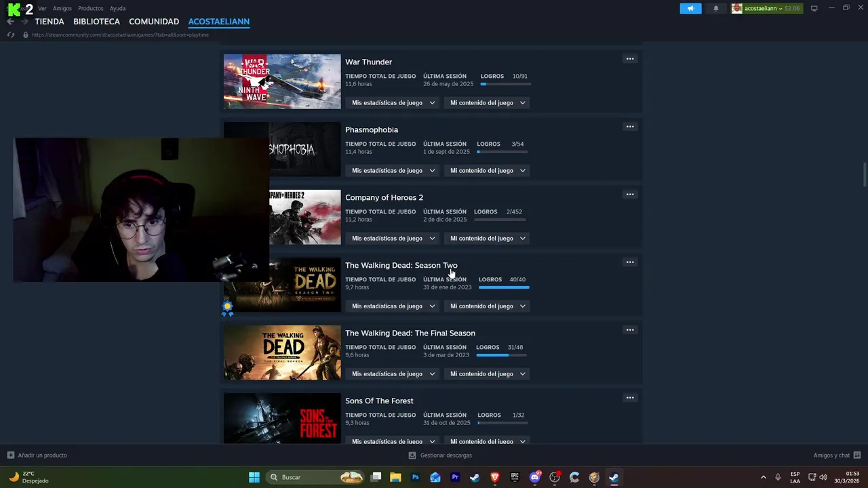Reload the page with refresh icon
Screen dimensions: 868x488
tap(11, 35)
